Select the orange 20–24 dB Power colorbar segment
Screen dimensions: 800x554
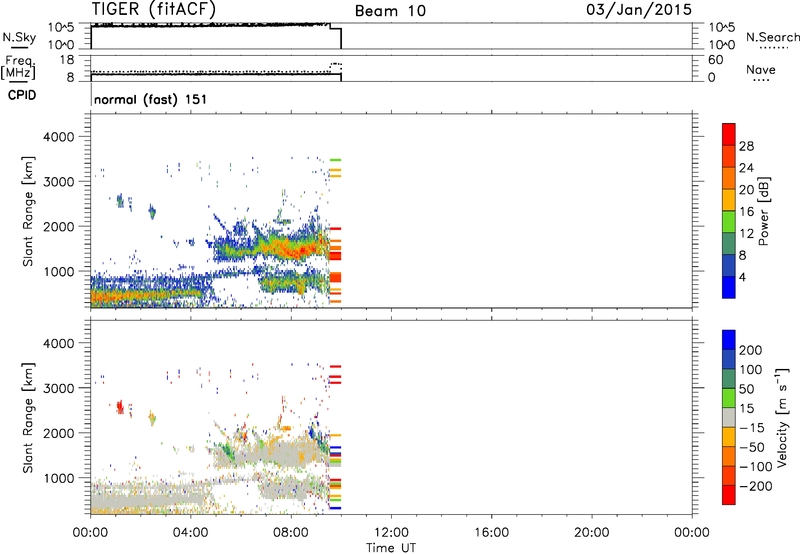coord(729,178)
